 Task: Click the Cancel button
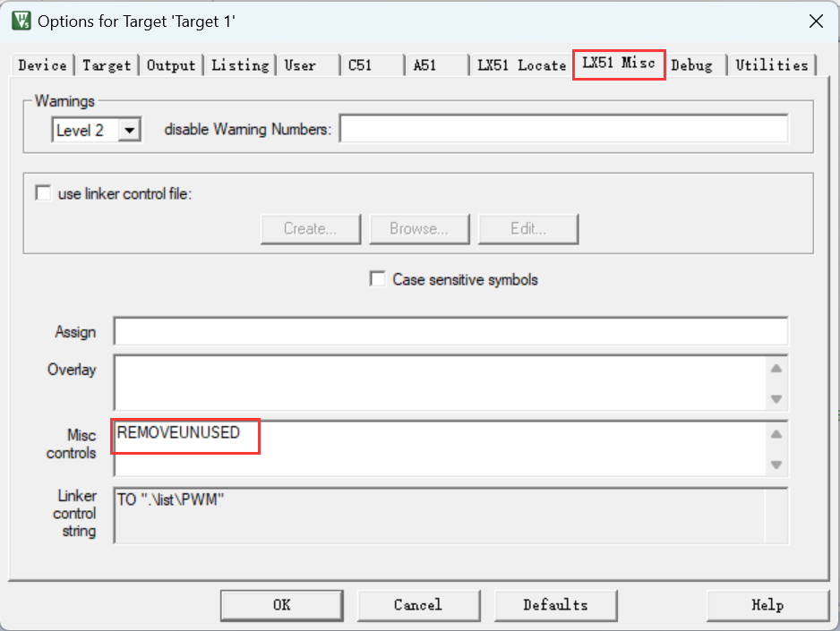[418, 605]
